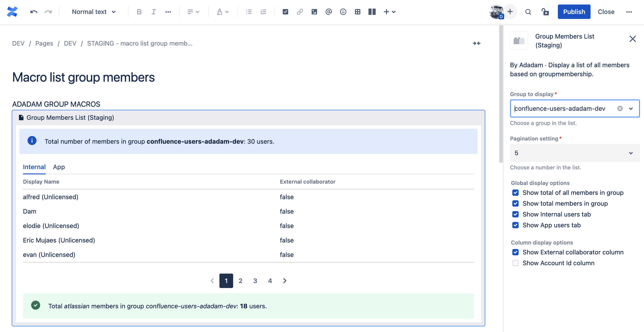Screen dimensions: 644x332
Task: Go to page 2 of the member list
Action: click(241, 281)
